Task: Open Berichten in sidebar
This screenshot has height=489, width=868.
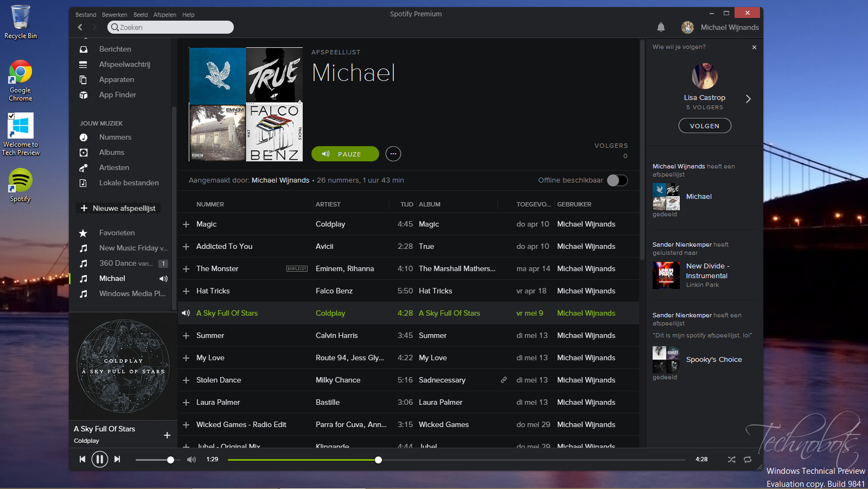Action: 115,49
